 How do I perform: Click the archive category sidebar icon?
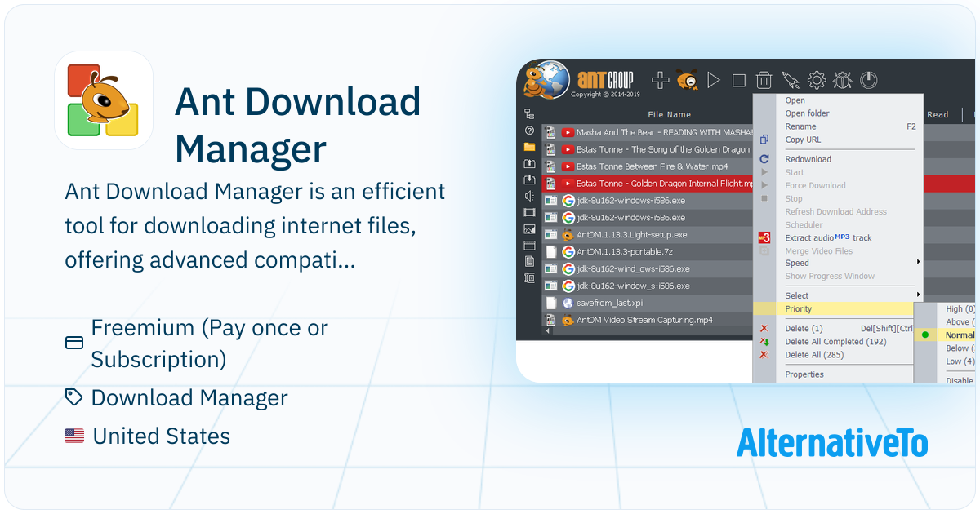(x=529, y=278)
